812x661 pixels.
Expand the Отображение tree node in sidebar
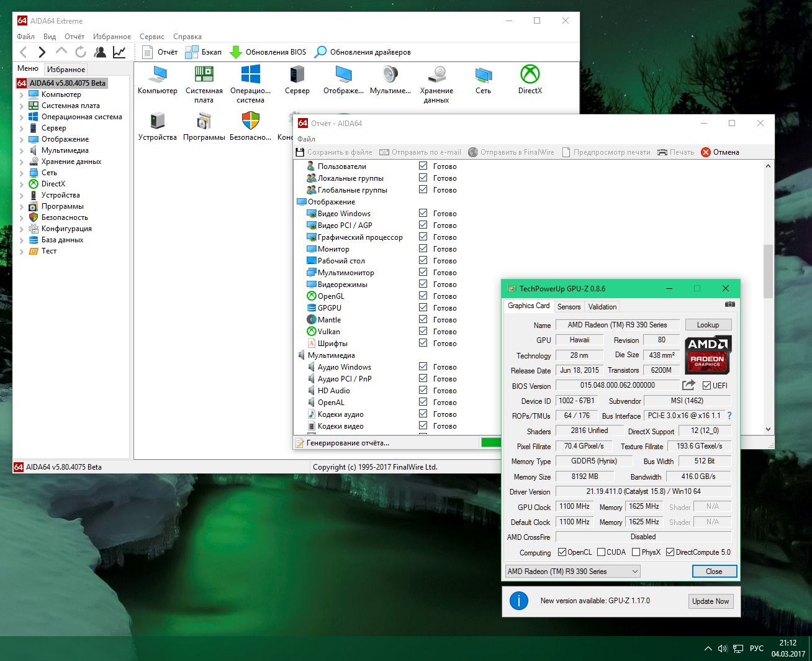pos(22,140)
